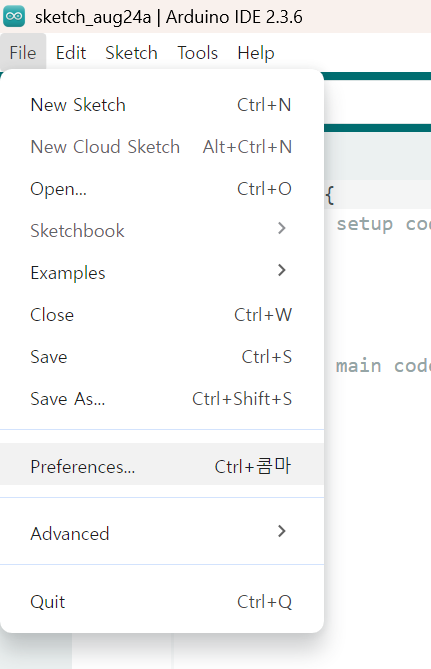
Task: Expand the Advanced submenu chevron
Action: click(281, 531)
